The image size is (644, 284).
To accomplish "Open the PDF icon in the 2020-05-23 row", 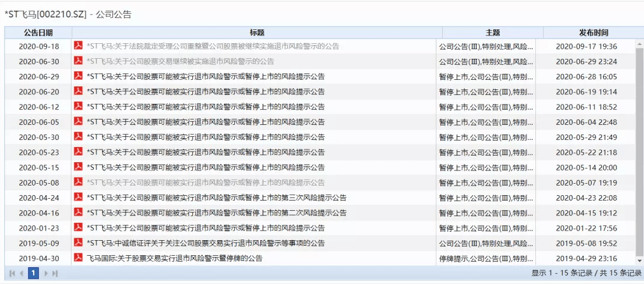I will pyautogui.click(x=79, y=152).
